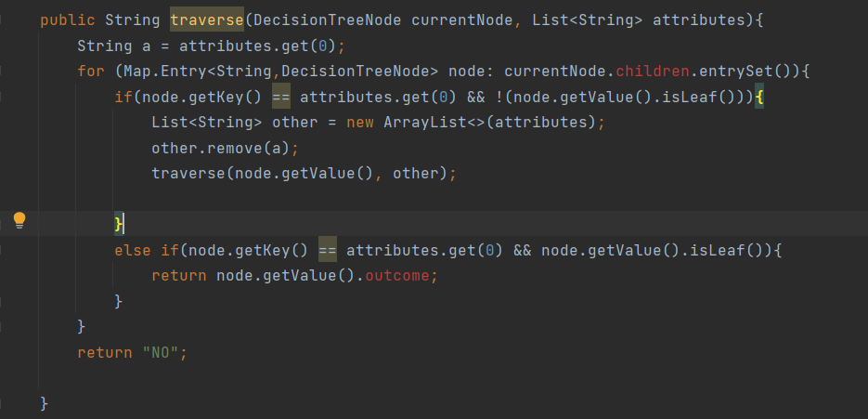Viewport: 868px width, 419px height.
Task: Click the highlighted == in the else if
Action: click(328, 250)
